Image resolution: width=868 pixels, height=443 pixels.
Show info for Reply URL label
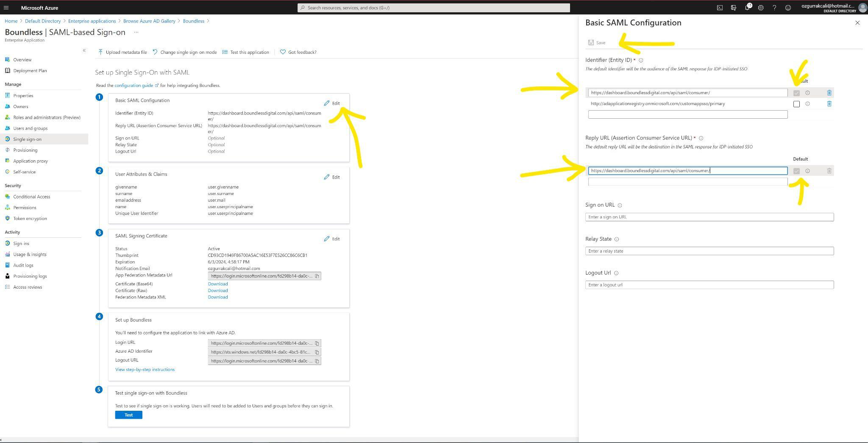coord(701,138)
